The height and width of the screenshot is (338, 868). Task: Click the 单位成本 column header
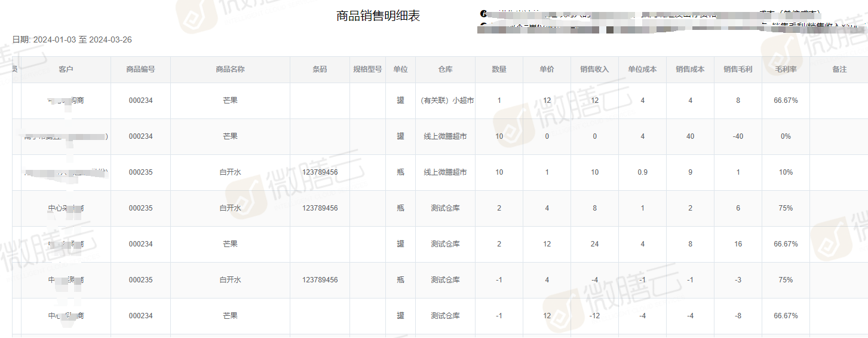pyautogui.click(x=642, y=69)
